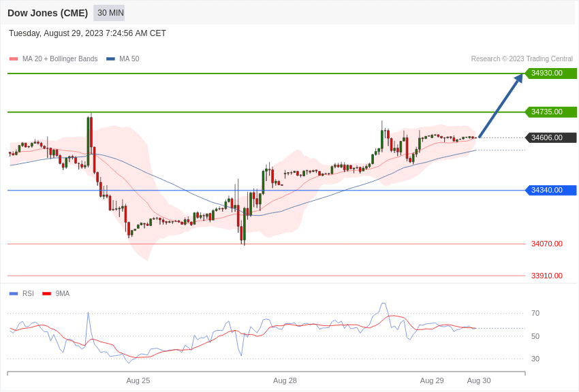Click the RSI 50 level label

coord(535,336)
